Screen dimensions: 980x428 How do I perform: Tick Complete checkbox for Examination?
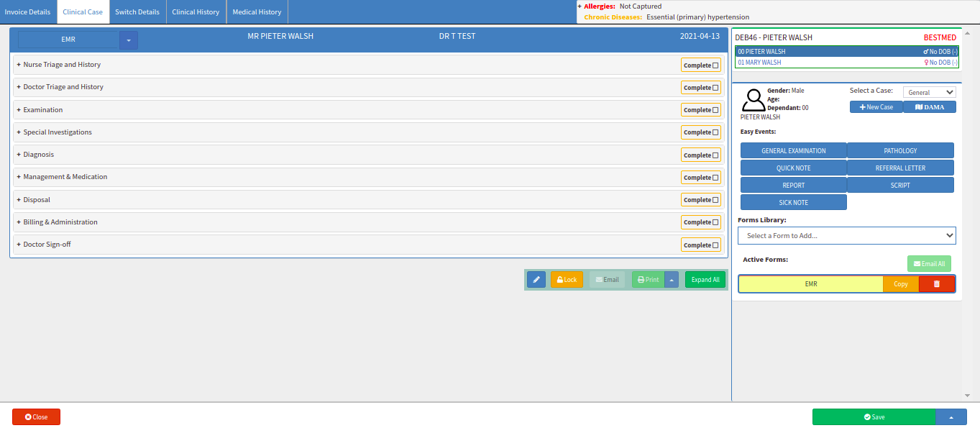pyautogui.click(x=715, y=110)
